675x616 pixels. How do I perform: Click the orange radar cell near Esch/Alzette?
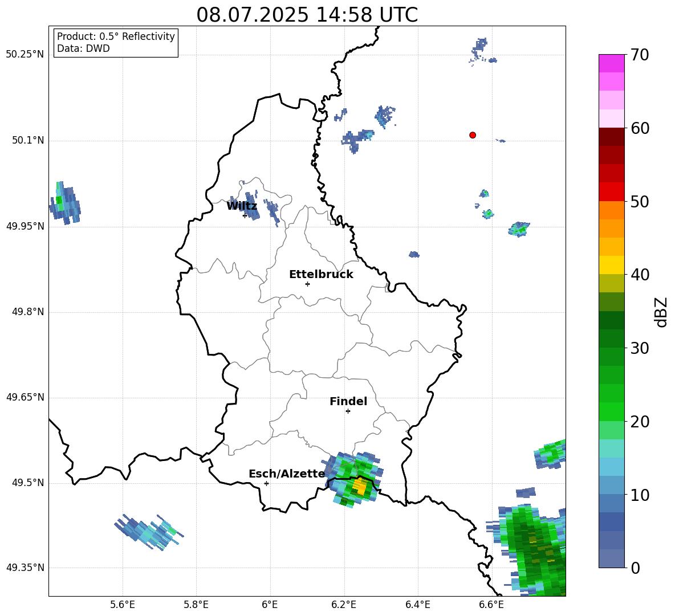(x=360, y=487)
